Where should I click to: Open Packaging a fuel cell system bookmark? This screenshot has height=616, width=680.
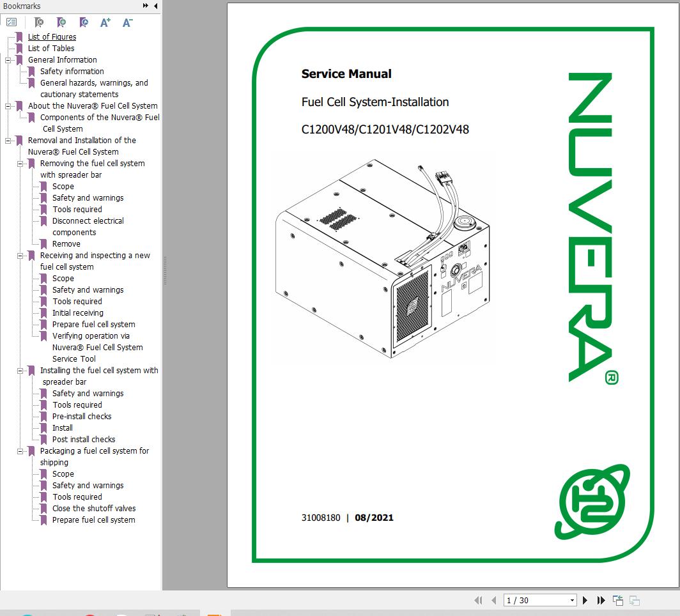click(x=95, y=456)
